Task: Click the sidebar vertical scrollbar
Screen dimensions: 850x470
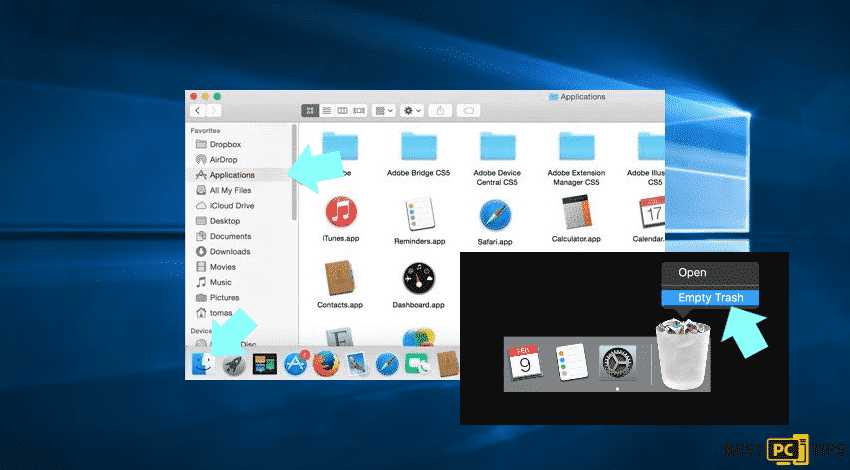Action: [294, 172]
